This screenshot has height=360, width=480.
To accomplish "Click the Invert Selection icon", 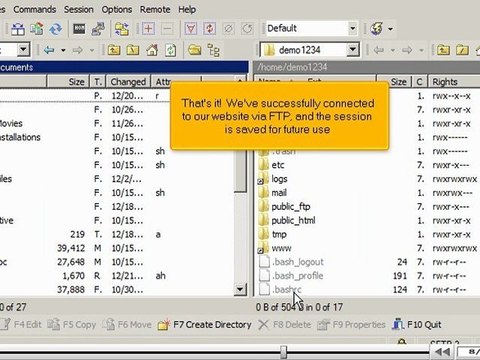I will pyautogui.click(x=210, y=29).
